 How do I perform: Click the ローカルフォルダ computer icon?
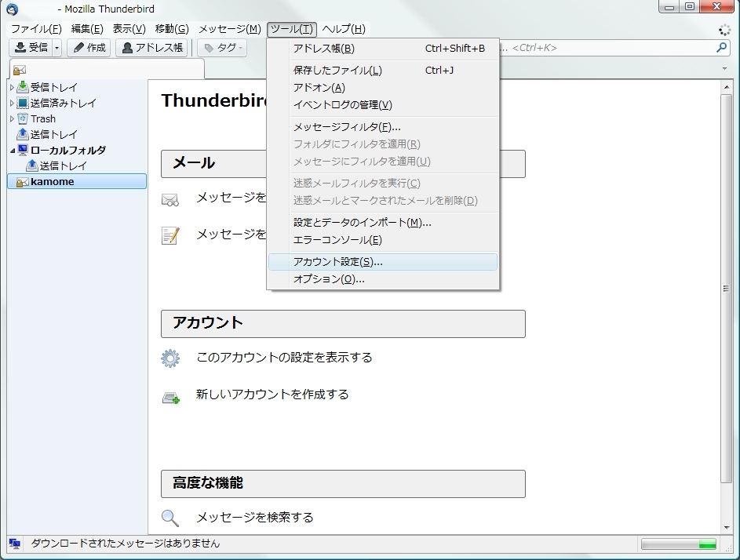point(23,150)
